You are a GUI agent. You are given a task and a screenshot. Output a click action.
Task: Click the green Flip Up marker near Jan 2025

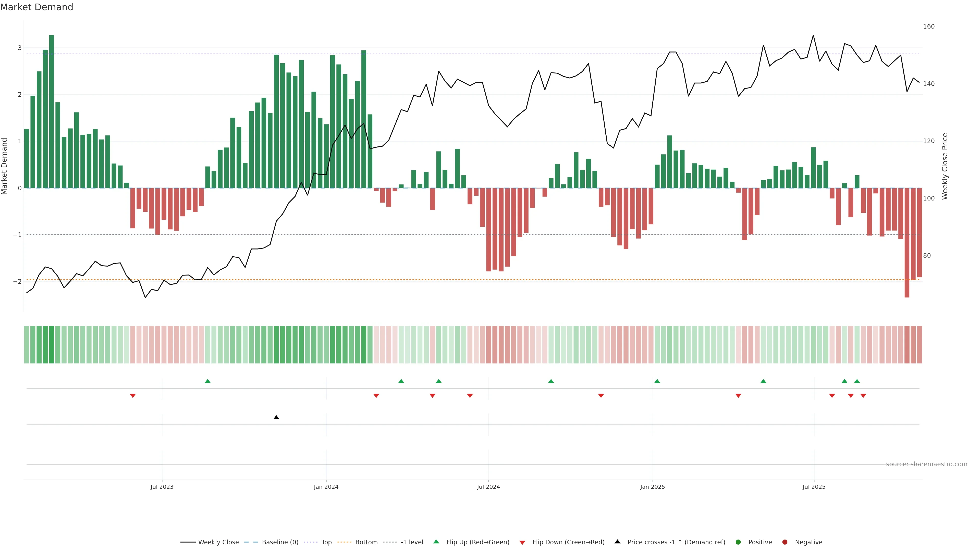pos(657,381)
